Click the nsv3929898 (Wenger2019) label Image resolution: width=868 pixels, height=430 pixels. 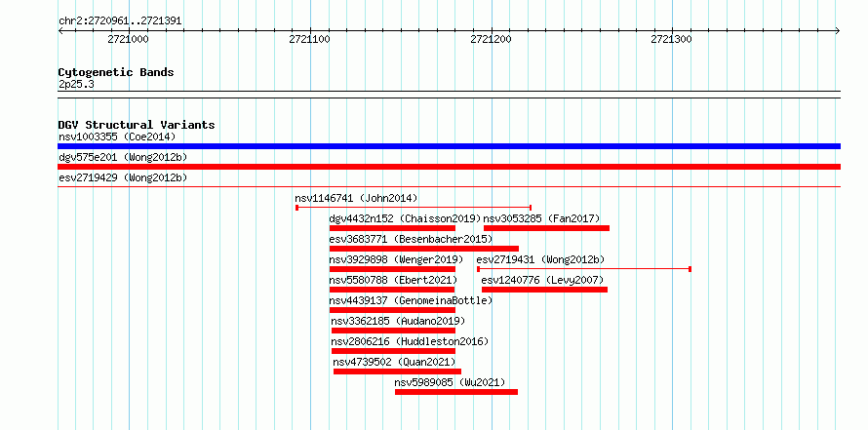[396, 259]
